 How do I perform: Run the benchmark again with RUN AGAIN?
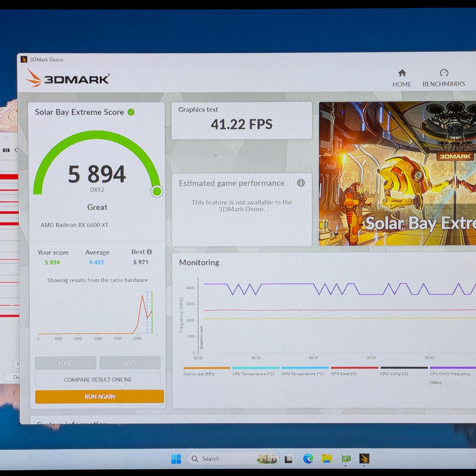tap(99, 397)
